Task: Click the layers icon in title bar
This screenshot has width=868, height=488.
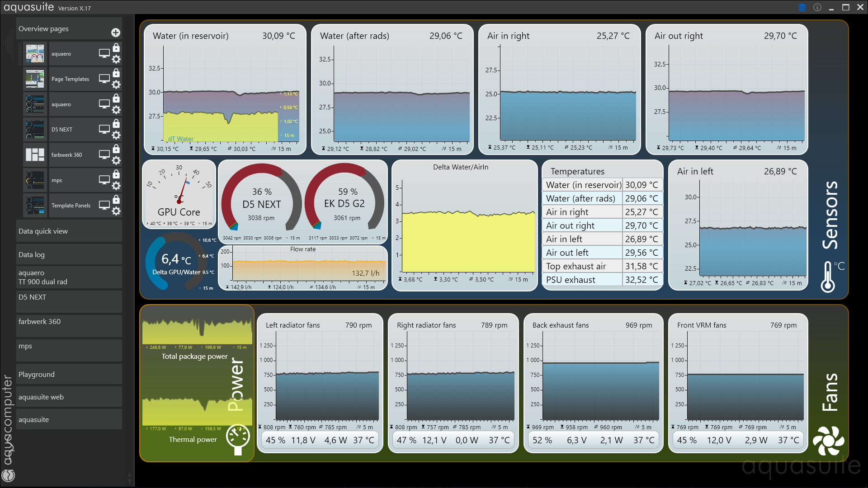Action: 802,7
